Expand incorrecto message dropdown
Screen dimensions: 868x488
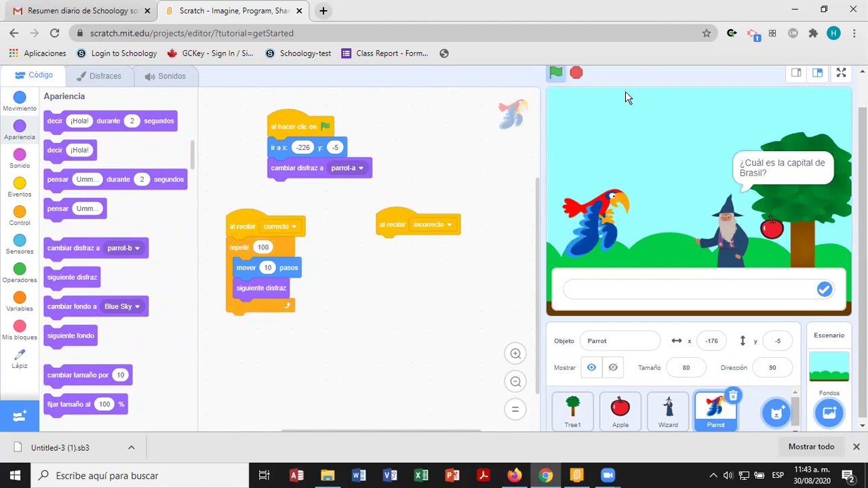pos(449,224)
